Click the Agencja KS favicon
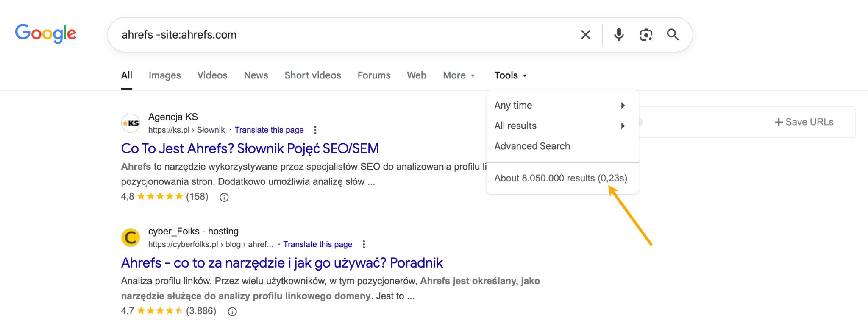Image resolution: width=868 pixels, height=332 pixels. 131,123
